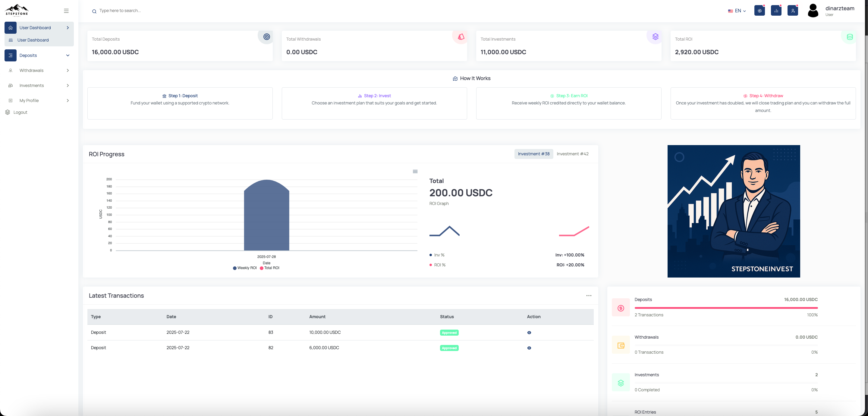Image resolution: width=868 pixels, height=416 pixels.
Task: Open the ROI chart hamburger menu icon
Action: [415, 172]
